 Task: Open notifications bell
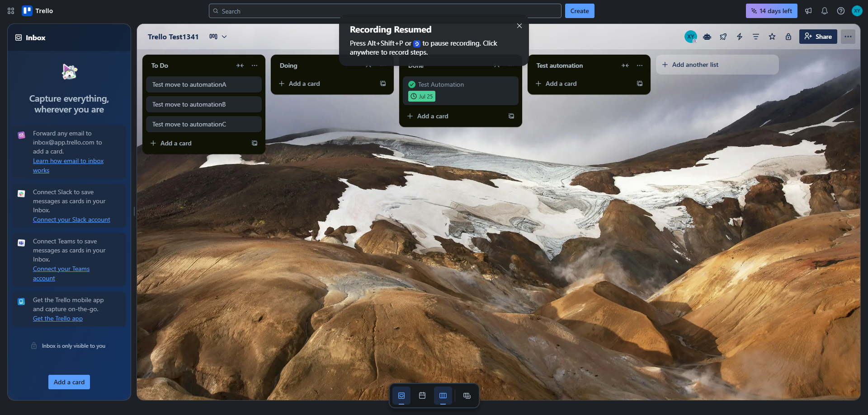[x=825, y=11]
